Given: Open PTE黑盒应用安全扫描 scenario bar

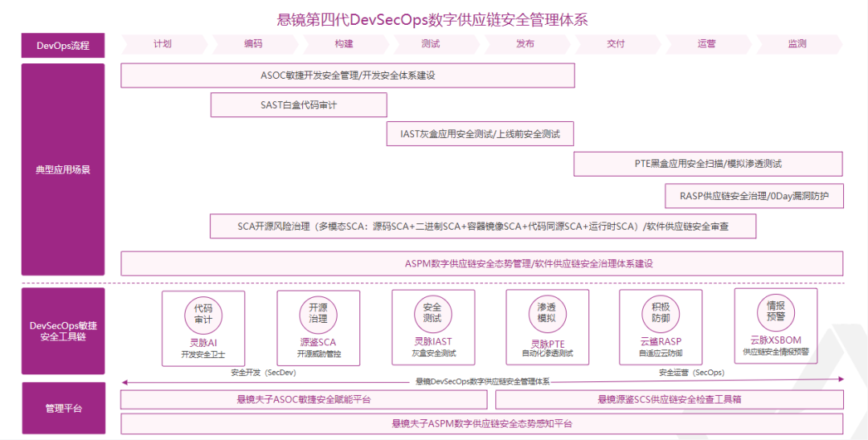Looking at the screenshot, I should [x=708, y=164].
